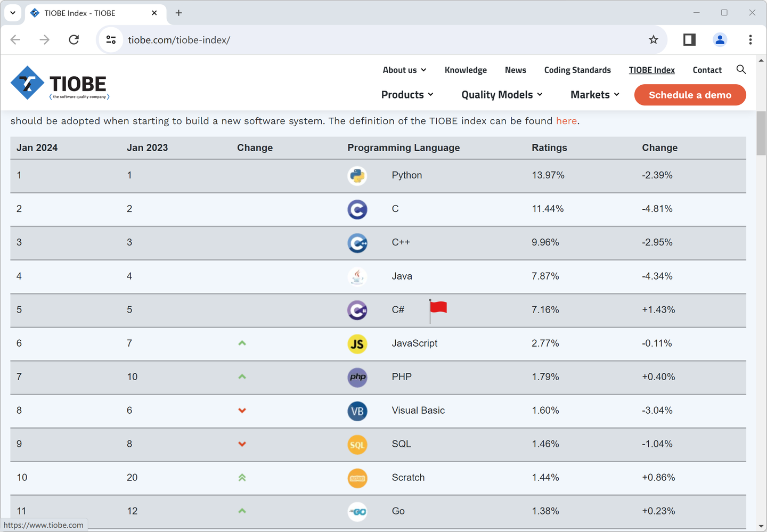Click the Programming Language column header
The height and width of the screenshot is (532, 767).
tap(404, 148)
